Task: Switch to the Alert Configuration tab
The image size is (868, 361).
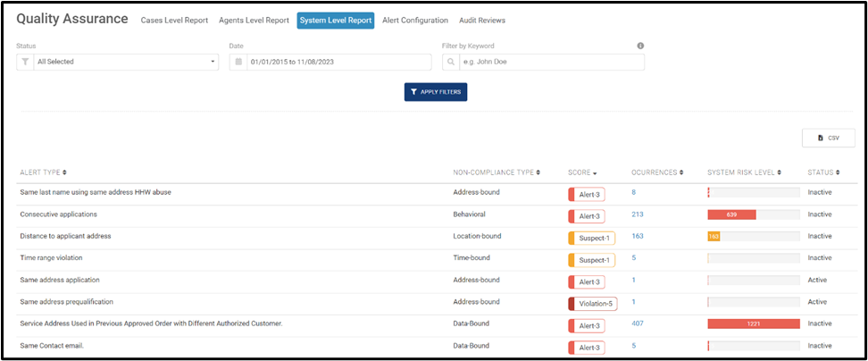Action: 415,21
